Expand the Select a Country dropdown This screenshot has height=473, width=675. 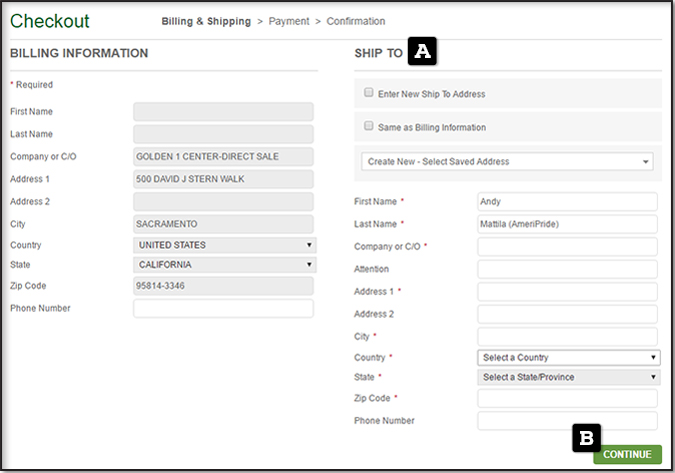pos(568,357)
